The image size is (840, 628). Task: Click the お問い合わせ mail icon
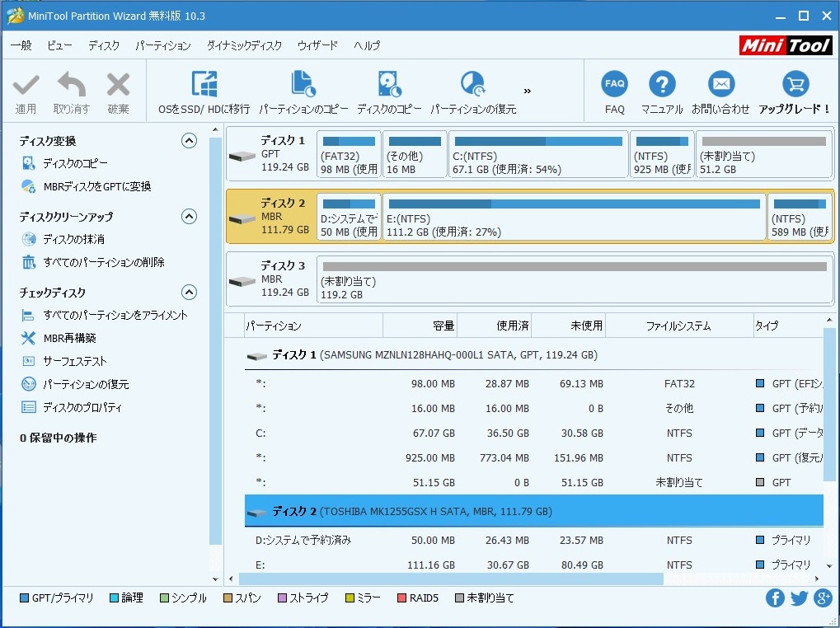(x=720, y=85)
